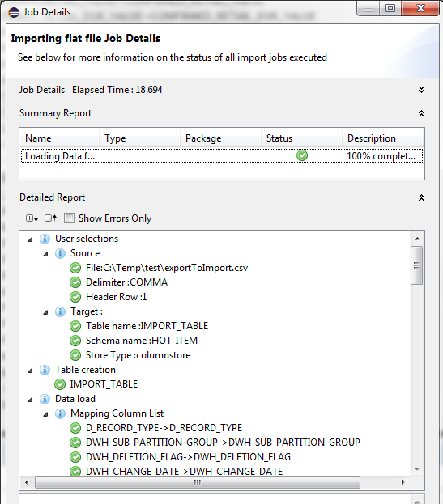This screenshot has width=443, height=504.
Task: Select the Loading Data f... summary row
Action: tap(222, 156)
